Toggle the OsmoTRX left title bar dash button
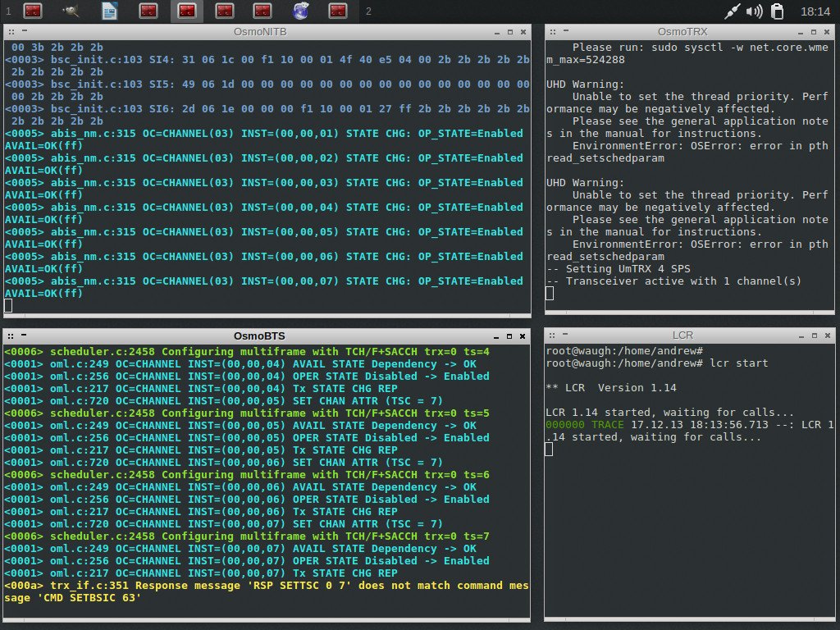840x630 pixels. click(x=566, y=32)
